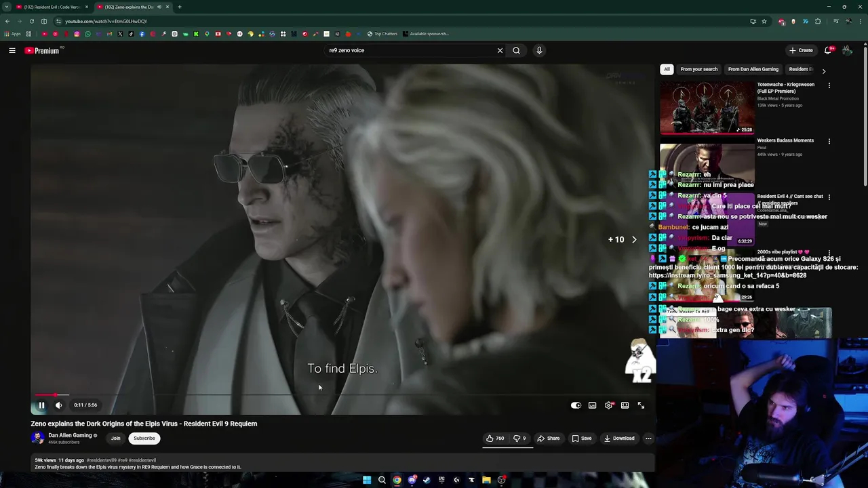868x488 pixels.
Task: Skip forward ten seconds arrow
Action: pyautogui.click(x=634, y=239)
